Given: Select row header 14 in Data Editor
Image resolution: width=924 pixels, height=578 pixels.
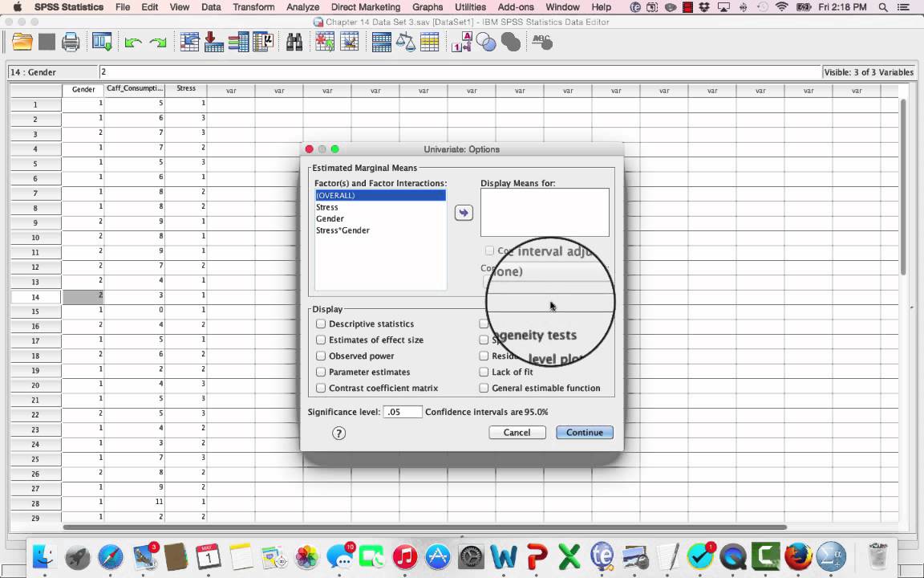Looking at the screenshot, I should 35,297.
